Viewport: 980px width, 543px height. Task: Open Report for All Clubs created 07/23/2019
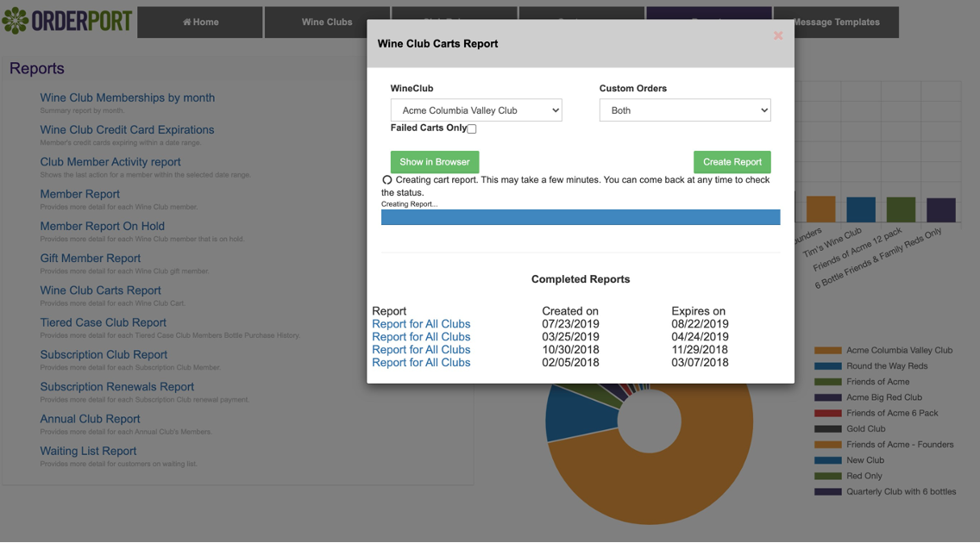(x=421, y=324)
